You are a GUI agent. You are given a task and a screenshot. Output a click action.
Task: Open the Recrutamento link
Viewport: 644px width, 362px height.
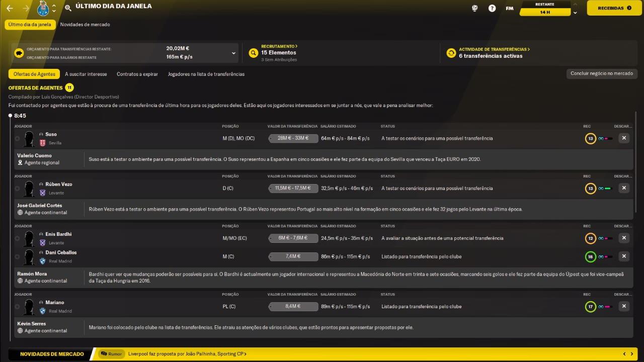279,46
